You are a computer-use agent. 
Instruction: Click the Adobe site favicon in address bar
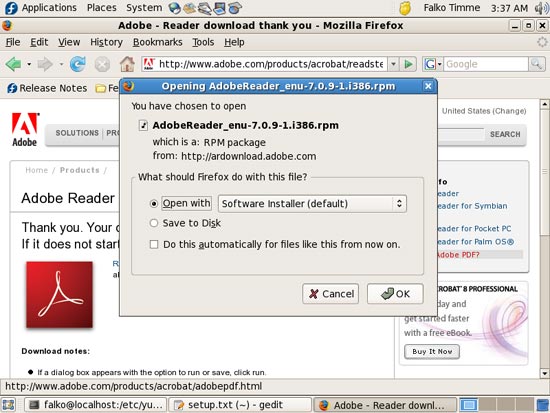point(149,64)
